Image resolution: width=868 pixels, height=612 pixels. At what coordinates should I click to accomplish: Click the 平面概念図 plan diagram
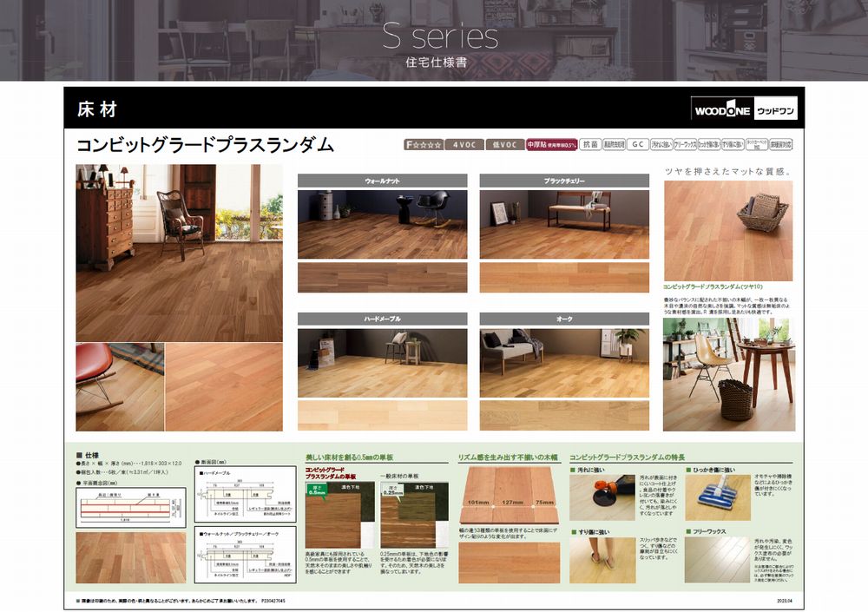click(x=131, y=507)
